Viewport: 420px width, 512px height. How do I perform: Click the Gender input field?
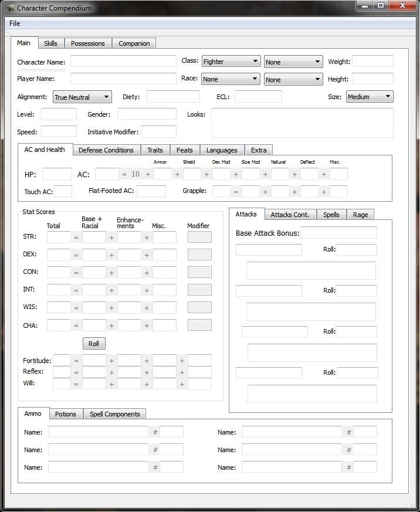147,114
